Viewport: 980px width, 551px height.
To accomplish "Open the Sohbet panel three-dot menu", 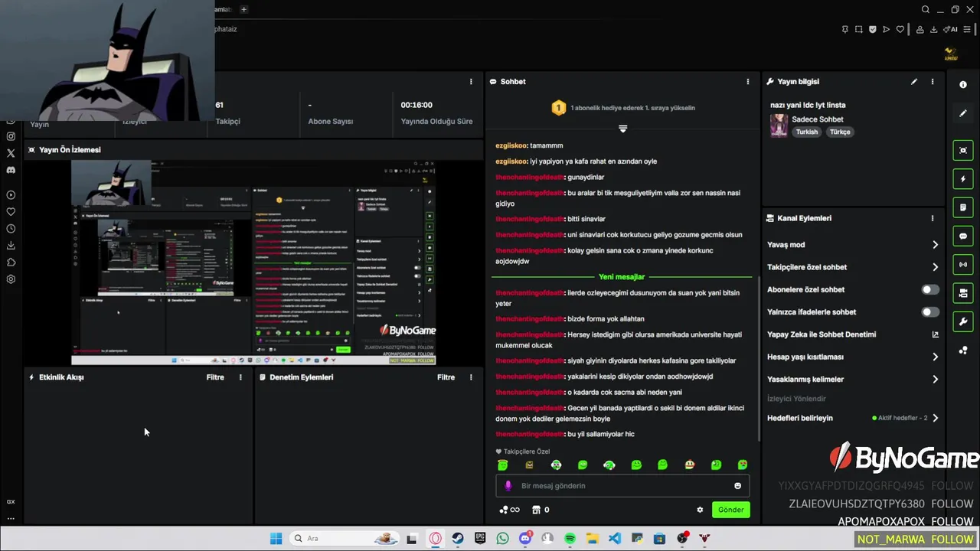I will coord(748,81).
